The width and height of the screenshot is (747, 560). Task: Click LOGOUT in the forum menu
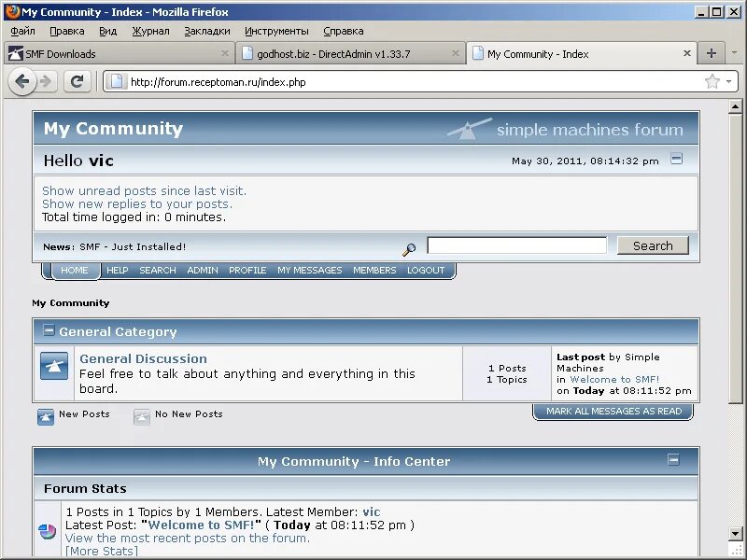[x=426, y=270]
